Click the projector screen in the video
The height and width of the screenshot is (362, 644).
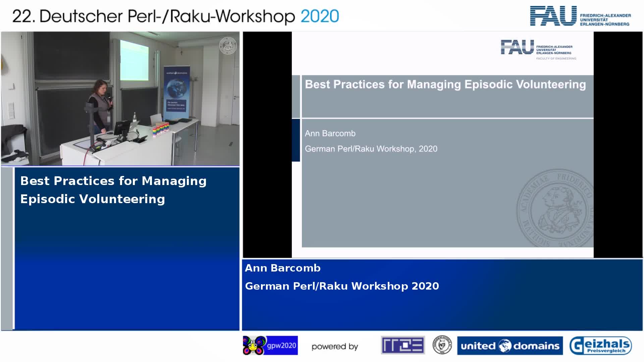[x=134, y=60]
